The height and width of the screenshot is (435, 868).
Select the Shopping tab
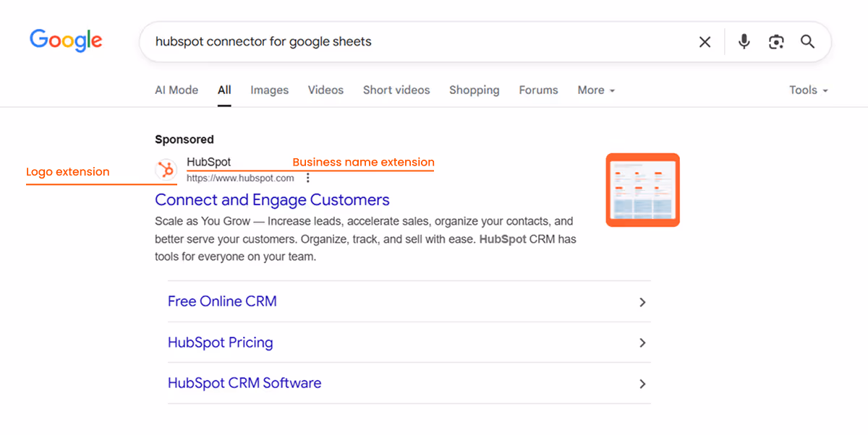tap(474, 90)
